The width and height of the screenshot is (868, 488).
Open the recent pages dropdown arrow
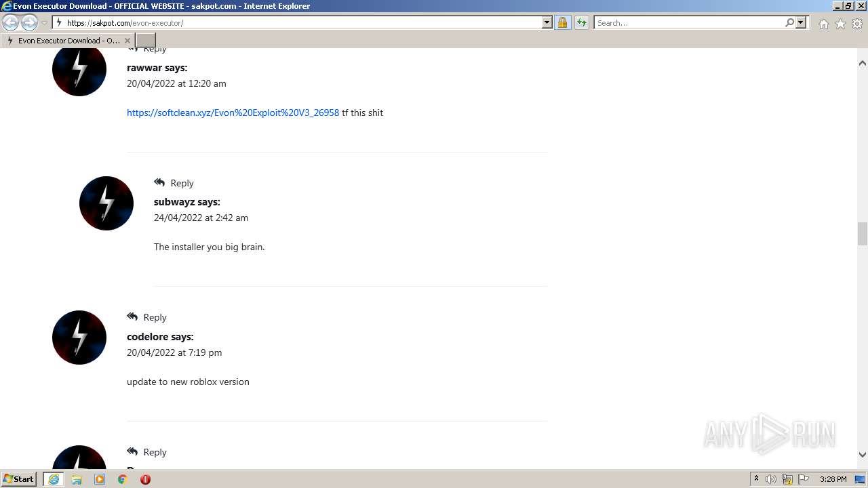click(x=44, y=23)
